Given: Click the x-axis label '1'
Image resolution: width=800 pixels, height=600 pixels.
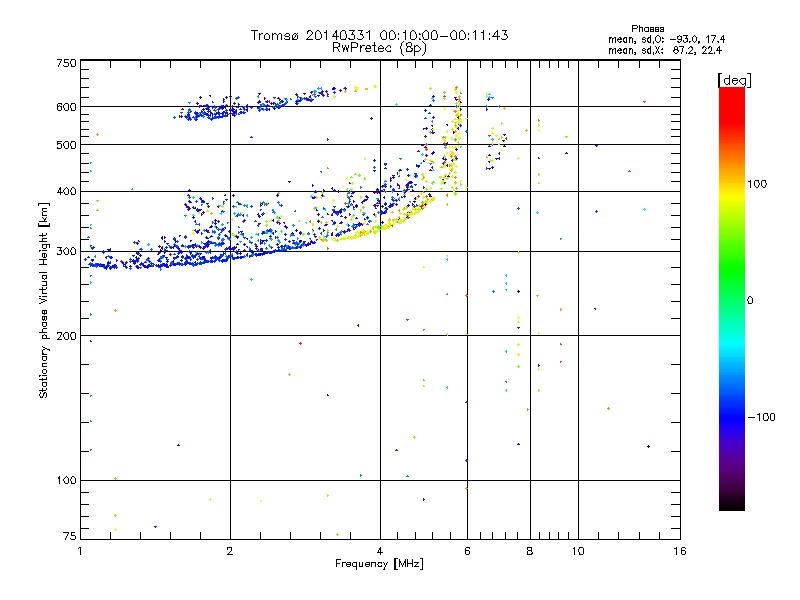Looking at the screenshot, I should pos(80,551).
